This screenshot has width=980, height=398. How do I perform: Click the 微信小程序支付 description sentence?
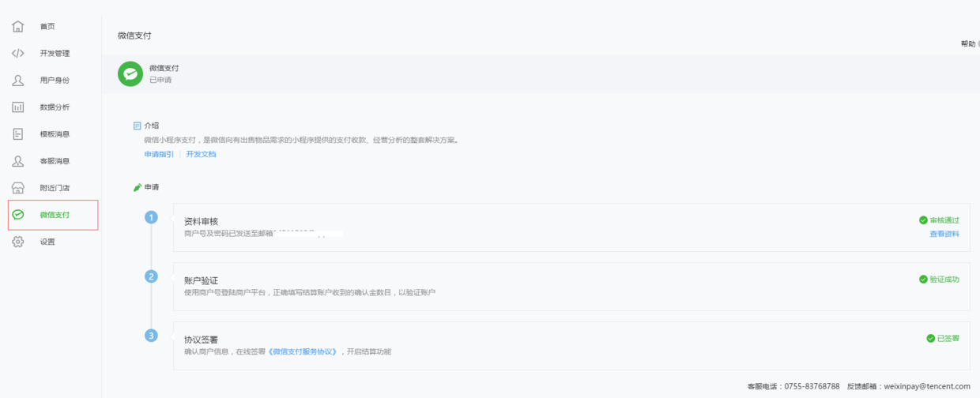click(x=301, y=140)
